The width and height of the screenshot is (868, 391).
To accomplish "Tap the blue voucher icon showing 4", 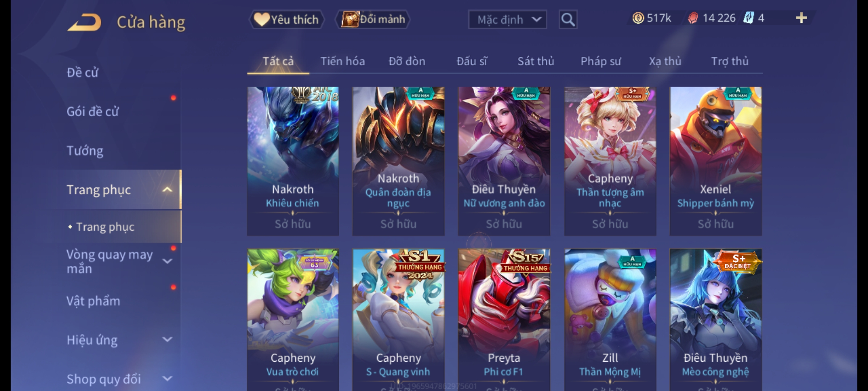I will [x=748, y=18].
